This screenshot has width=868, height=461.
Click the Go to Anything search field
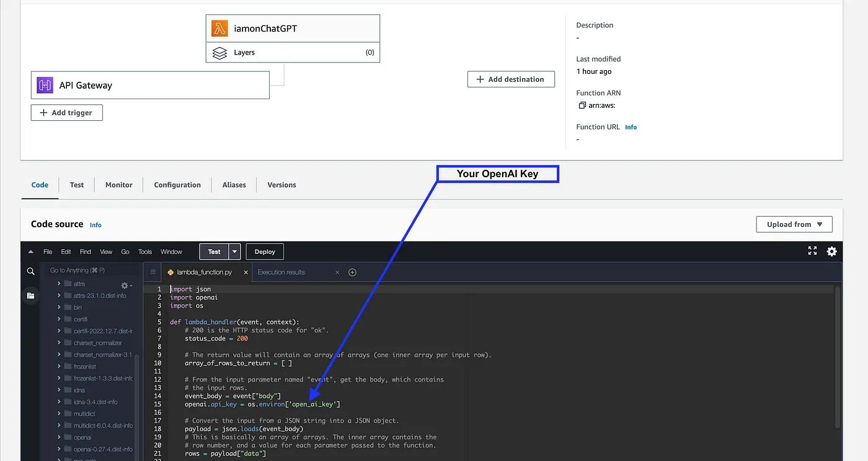tap(90, 270)
